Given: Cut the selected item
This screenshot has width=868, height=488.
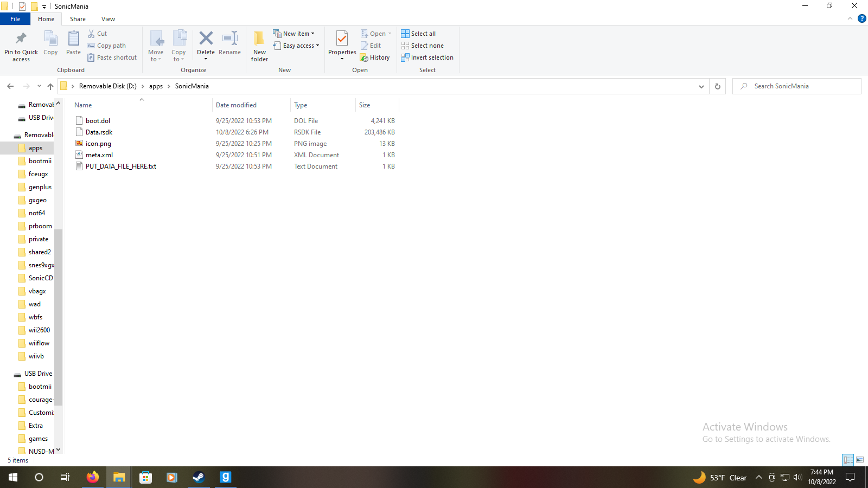Looking at the screenshot, I should click(x=98, y=34).
